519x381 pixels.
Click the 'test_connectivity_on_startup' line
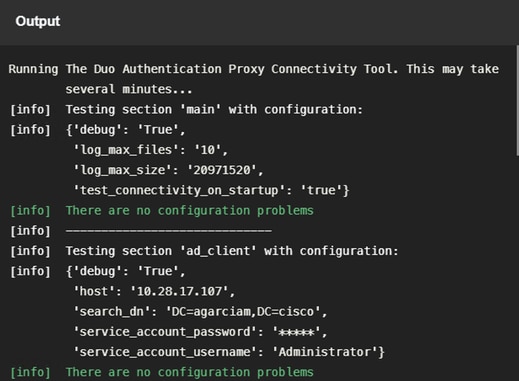click(x=211, y=190)
